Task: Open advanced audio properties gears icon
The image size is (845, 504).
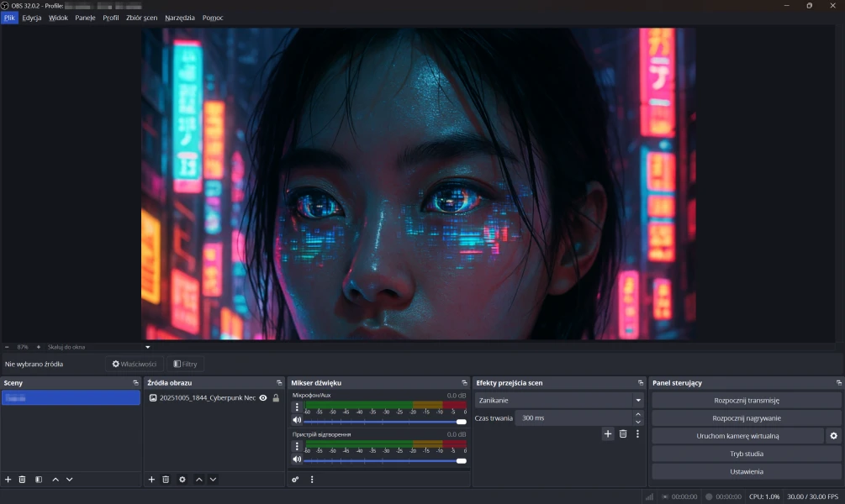Action: tap(295, 480)
